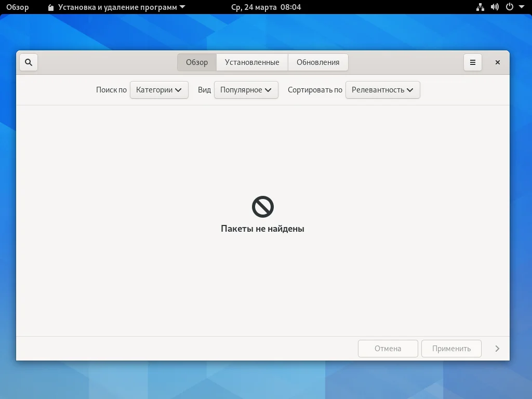Click the prohibition icon above Пакеты не найдены

click(263, 206)
